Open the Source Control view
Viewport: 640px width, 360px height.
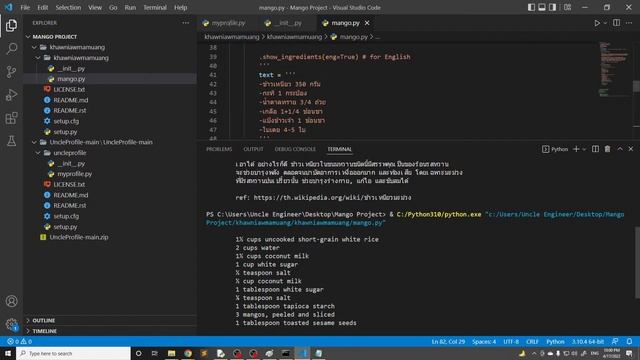(x=11, y=72)
